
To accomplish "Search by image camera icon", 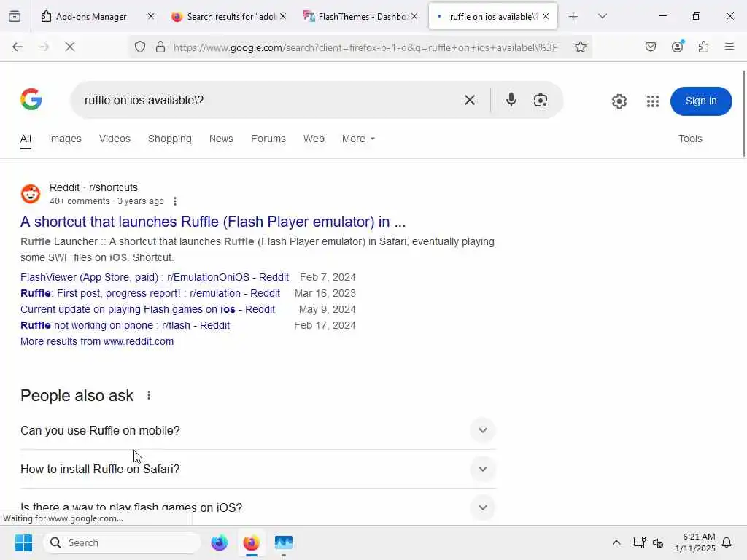I will coord(541,100).
